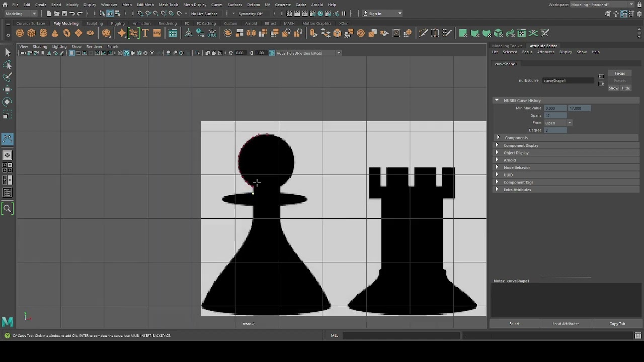Switch to the Modeling Toolkit tab
The width and height of the screenshot is (644, 362).
tap(507, 46)
